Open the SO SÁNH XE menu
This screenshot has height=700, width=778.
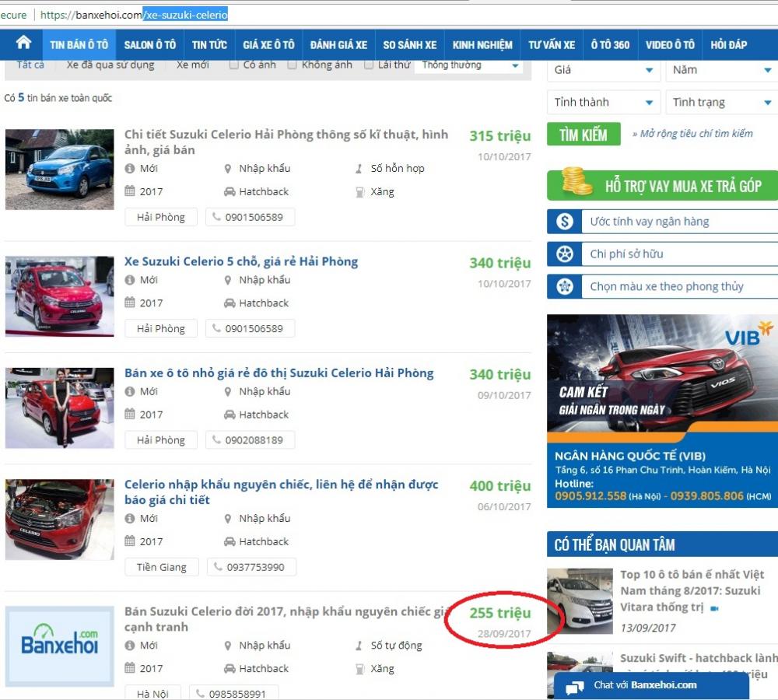(410, 44)
